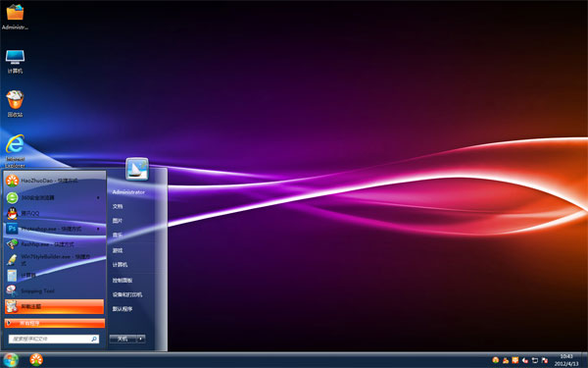This screenshot has width=588, height=368.
Task: Expand shutdown options arrow next to 关机
Action: pos(141,339)
